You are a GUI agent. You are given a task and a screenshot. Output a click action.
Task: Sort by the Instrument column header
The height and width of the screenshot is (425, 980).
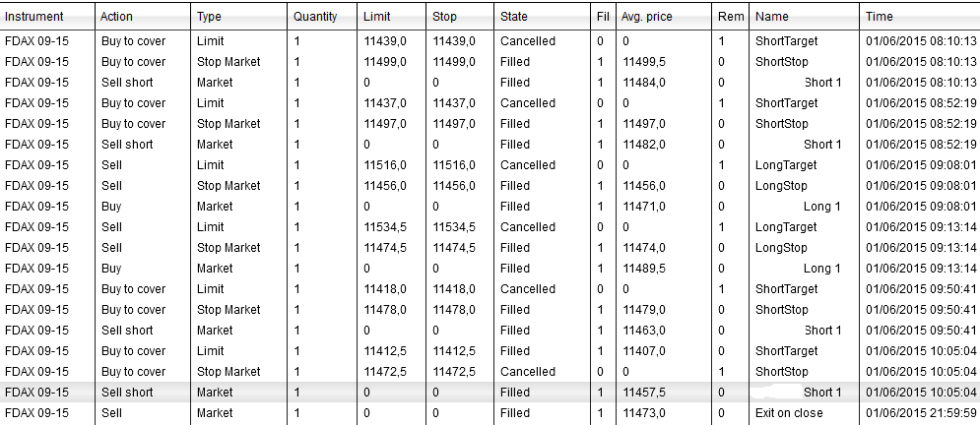tap(34, 17)
